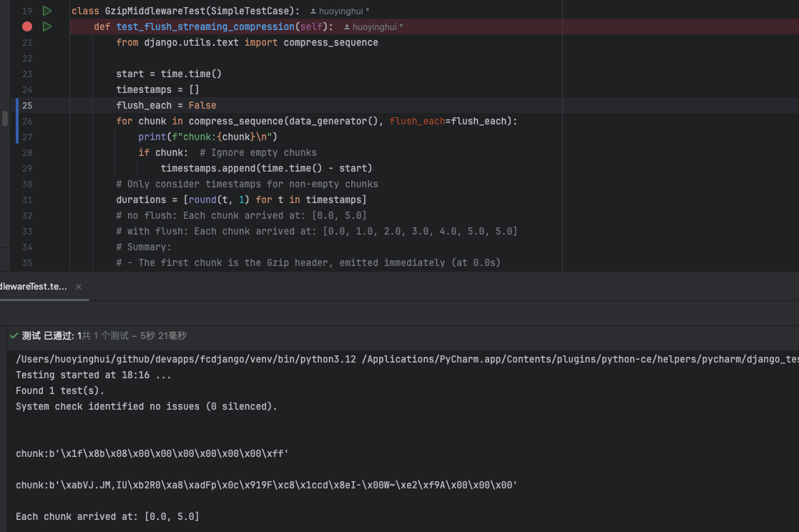Add a breakpoint at line 27 gutter
Viewport: 799px width, 532px height.
coord(27,137)
